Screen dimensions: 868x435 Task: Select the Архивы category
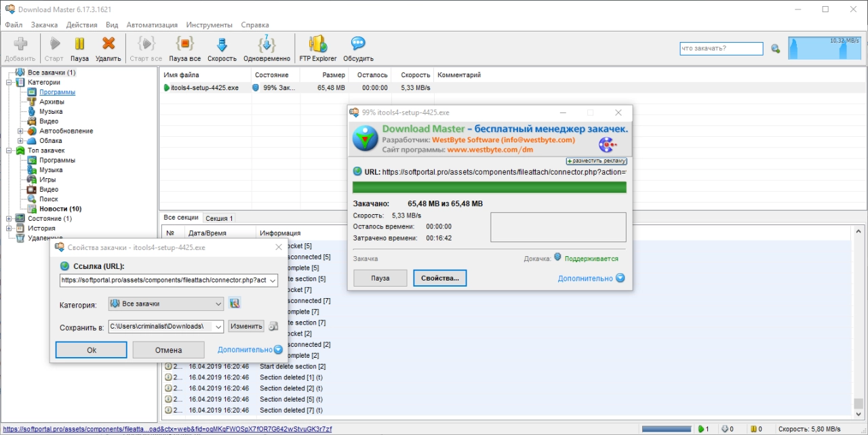pyautogui.click(x=52, y=102)
